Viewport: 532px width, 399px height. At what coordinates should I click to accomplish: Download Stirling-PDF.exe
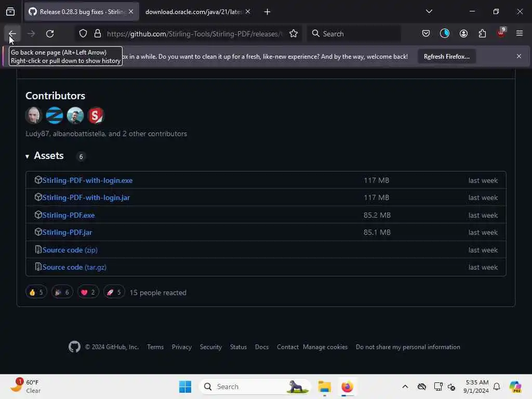[69, 215]
